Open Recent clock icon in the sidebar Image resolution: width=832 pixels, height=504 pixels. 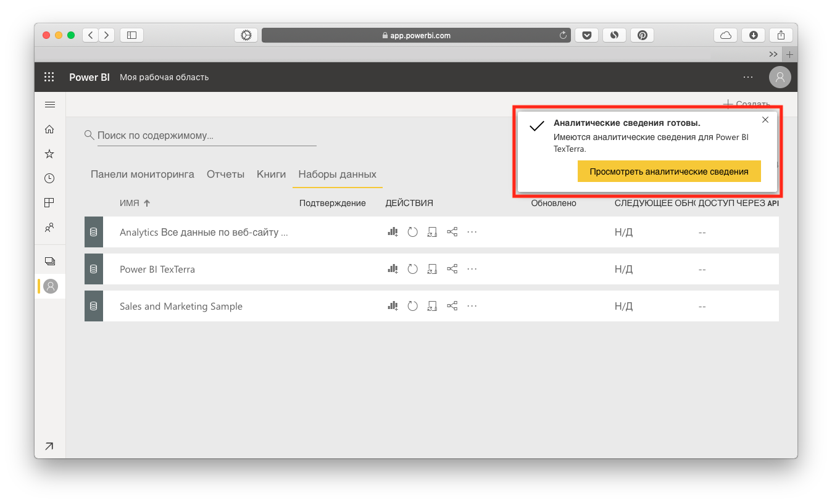tap(49, 178)
